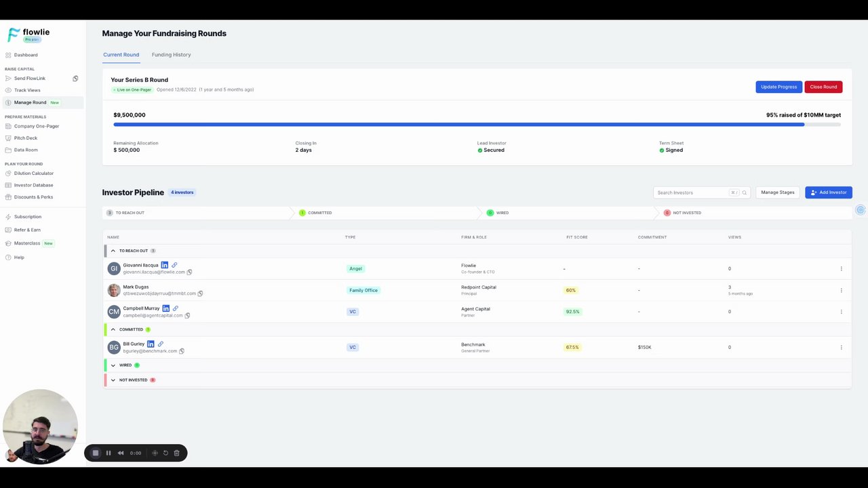
Task: Open row options for Giovanni Ilacqua
Action: tap(841, 268)
